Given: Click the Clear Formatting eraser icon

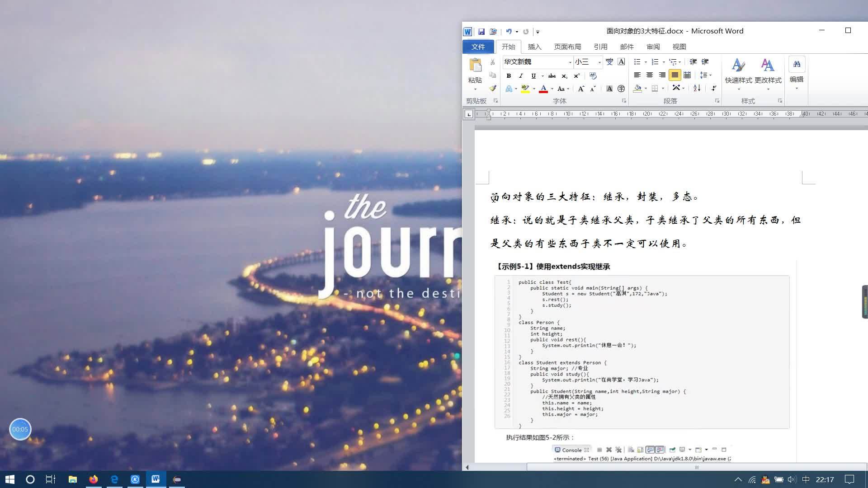Looking at the screenshot, I should click(593, 76).
